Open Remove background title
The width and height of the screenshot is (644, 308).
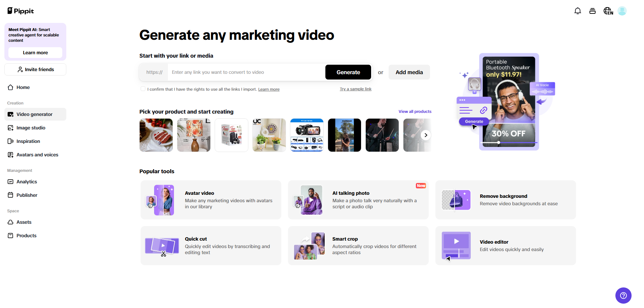pos(503,196)
